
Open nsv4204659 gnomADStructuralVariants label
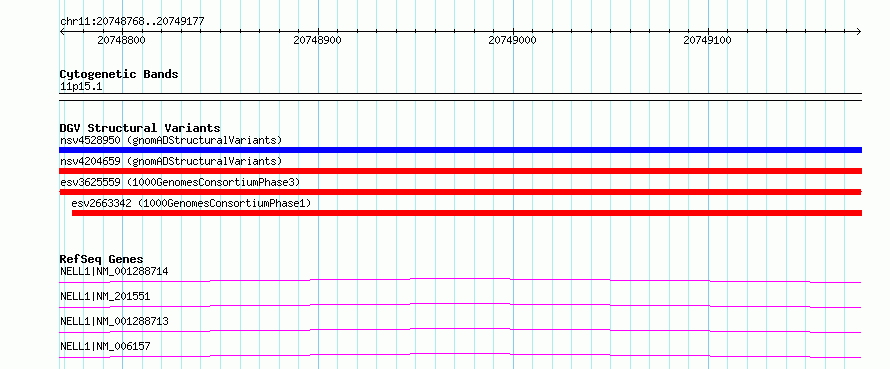click(171, 161)
